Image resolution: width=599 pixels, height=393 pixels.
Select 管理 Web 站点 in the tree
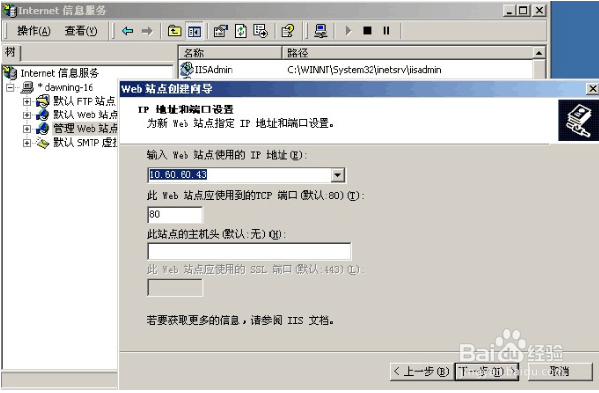85,128
